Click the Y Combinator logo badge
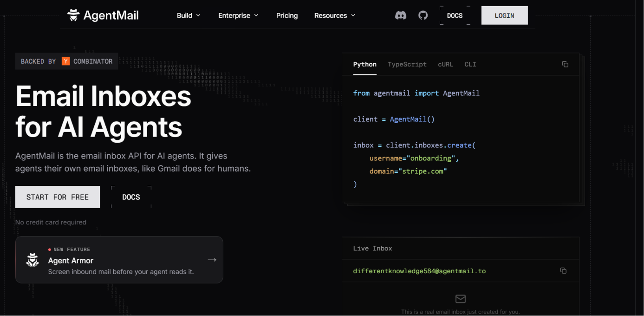 coord(65,61)
